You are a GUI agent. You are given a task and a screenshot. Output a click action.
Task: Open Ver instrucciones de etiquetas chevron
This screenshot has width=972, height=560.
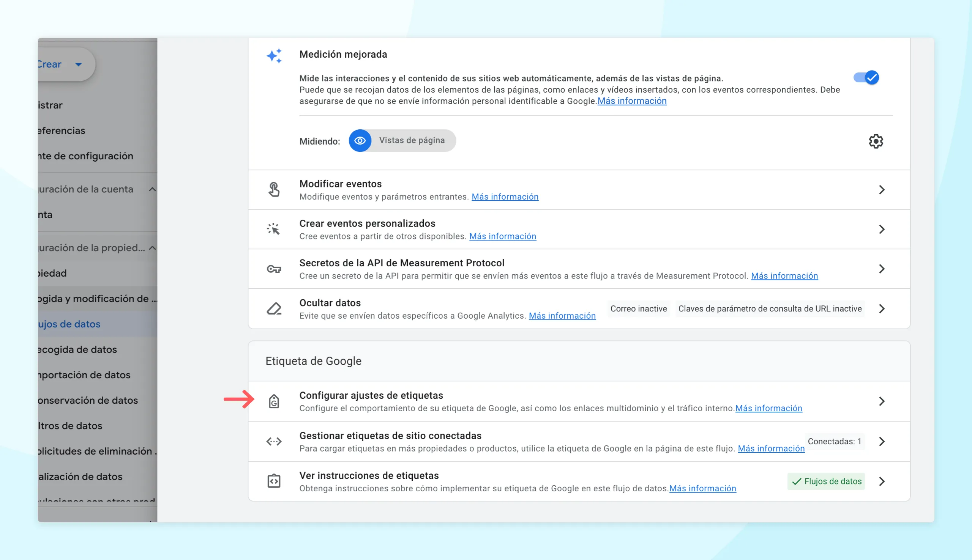pos(882,481)
